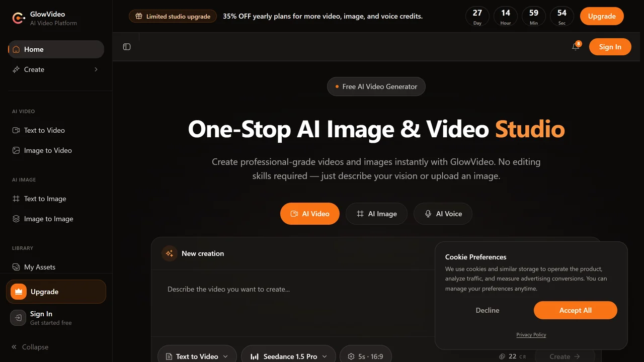
Task: Click the sidebar Sign In door icon
Action: (18, 318)
